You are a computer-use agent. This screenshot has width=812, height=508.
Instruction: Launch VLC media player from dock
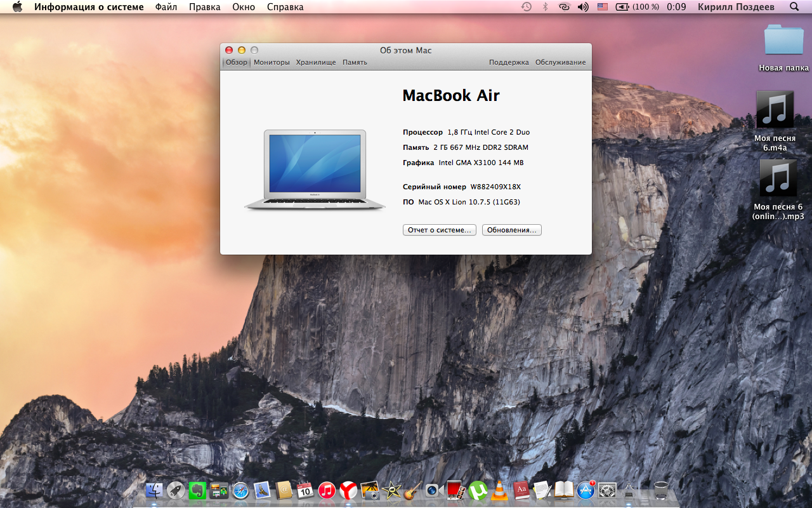click(499, 490)
